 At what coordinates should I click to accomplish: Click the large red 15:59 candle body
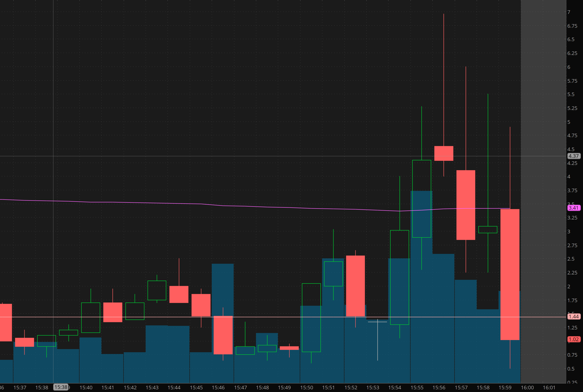point(510,274)
